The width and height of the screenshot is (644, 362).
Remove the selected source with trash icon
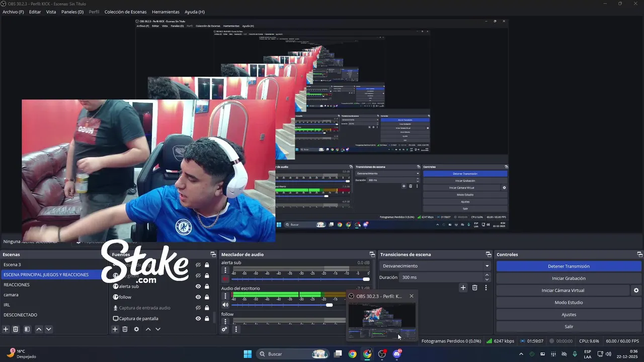125,329
